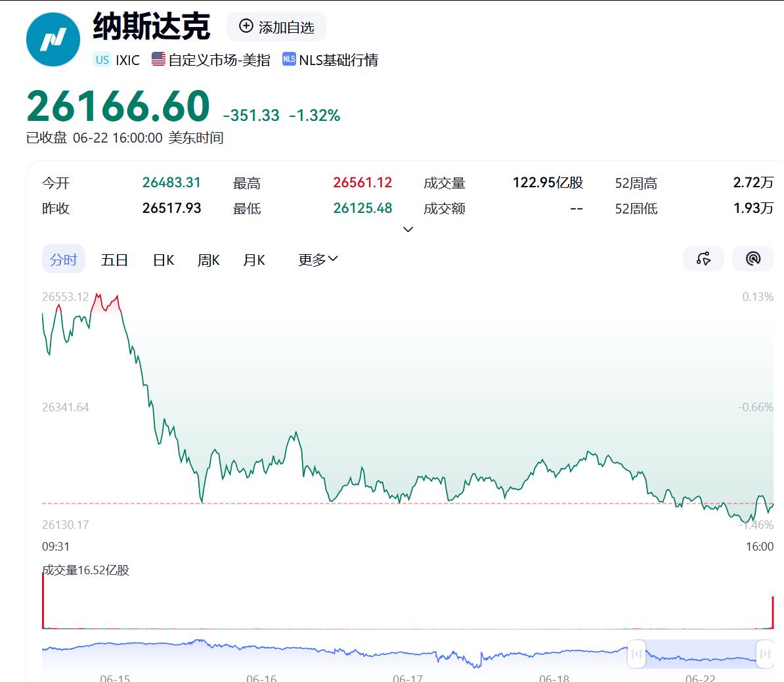This screenshot has width=784, height=682.
Task: Click the -0.66% right axis label
Action: (756, 407)
